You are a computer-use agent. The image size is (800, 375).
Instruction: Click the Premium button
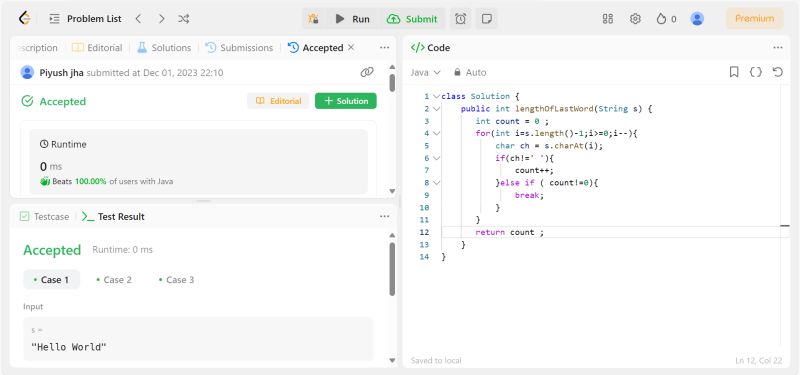coord(755,19)
